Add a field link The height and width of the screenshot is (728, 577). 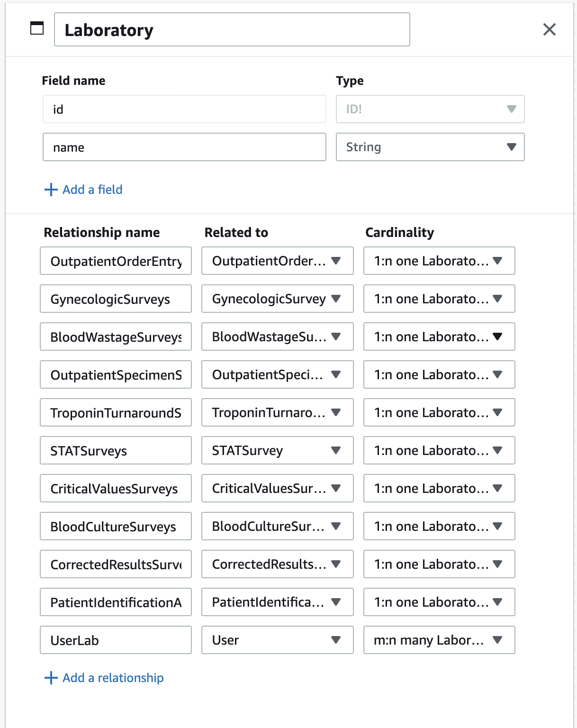coord(92,190)
